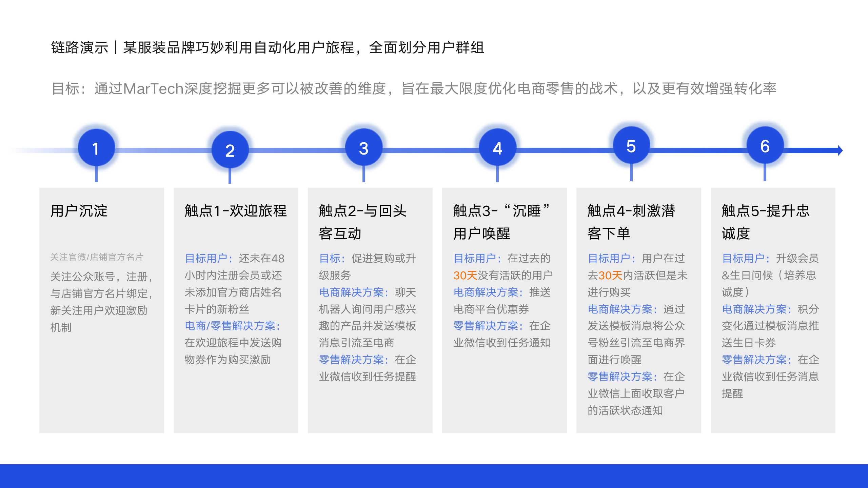Screen dimensions: 868x488
Task: Click '零售解决方案：' in the 触点3 card
Action: click(x=488, y=326)
